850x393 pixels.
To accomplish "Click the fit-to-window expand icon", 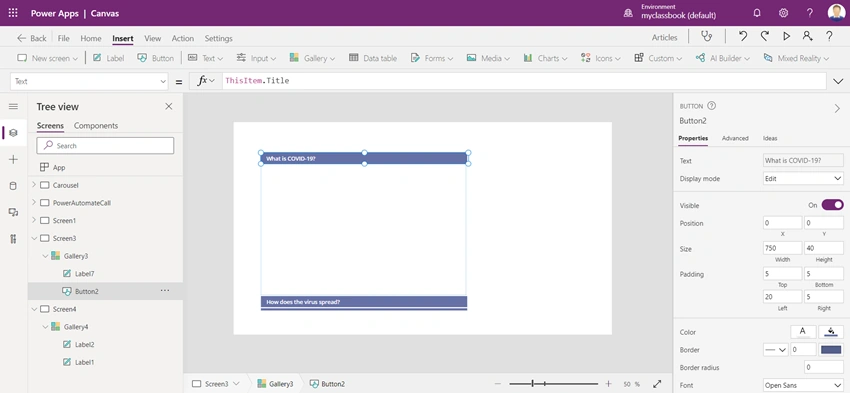I will (x=657, y=384).
